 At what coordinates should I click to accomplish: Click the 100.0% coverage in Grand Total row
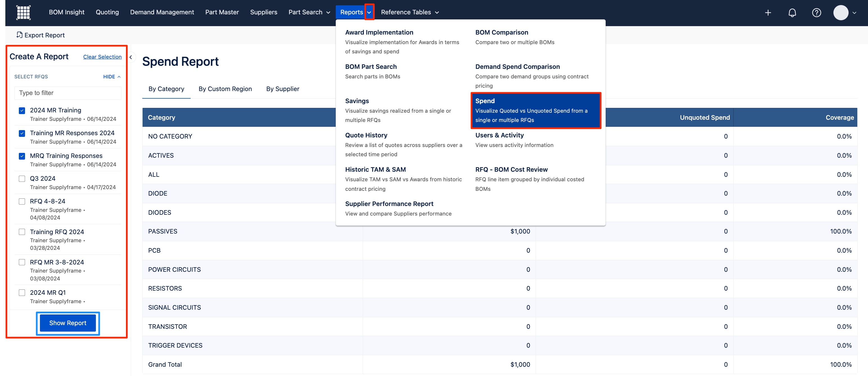click(x=841, y=365)
